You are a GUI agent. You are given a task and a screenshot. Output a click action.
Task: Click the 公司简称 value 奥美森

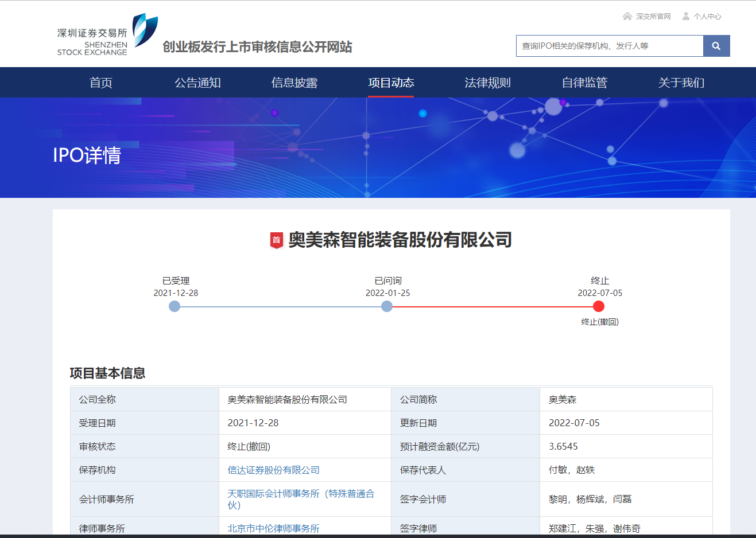pos(563,399)
